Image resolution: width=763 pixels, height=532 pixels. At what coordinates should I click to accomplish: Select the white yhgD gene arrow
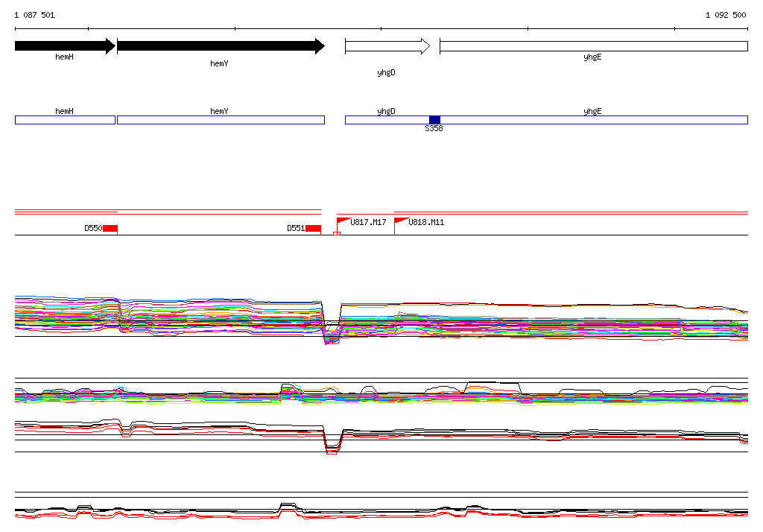coord(387,46)
